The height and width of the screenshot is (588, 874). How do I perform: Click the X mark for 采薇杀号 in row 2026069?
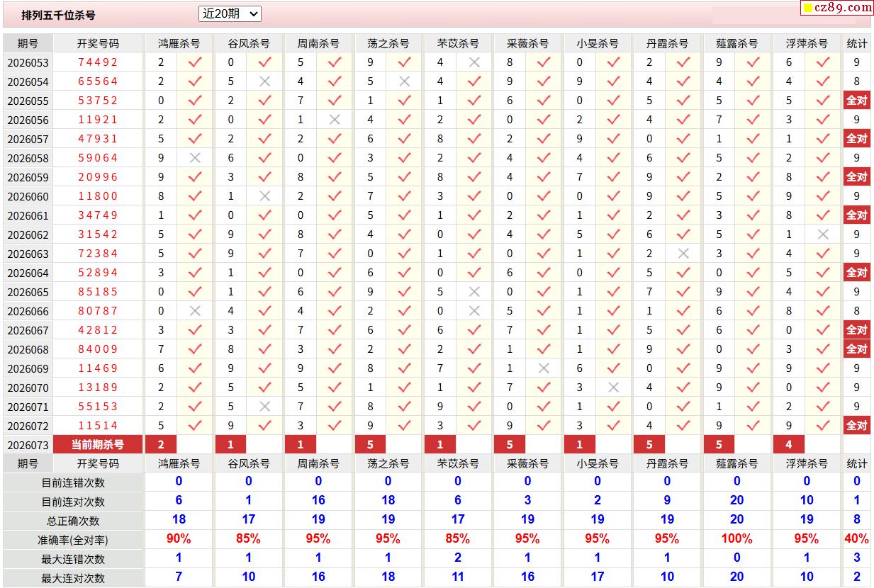pyautogui.click(x=544, y=368)
